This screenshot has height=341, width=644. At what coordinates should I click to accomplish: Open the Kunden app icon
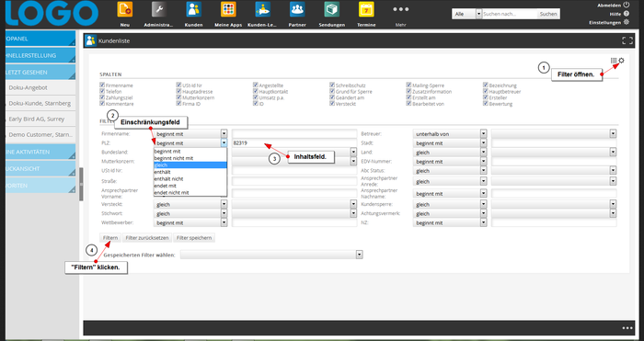tap(193, 9)
